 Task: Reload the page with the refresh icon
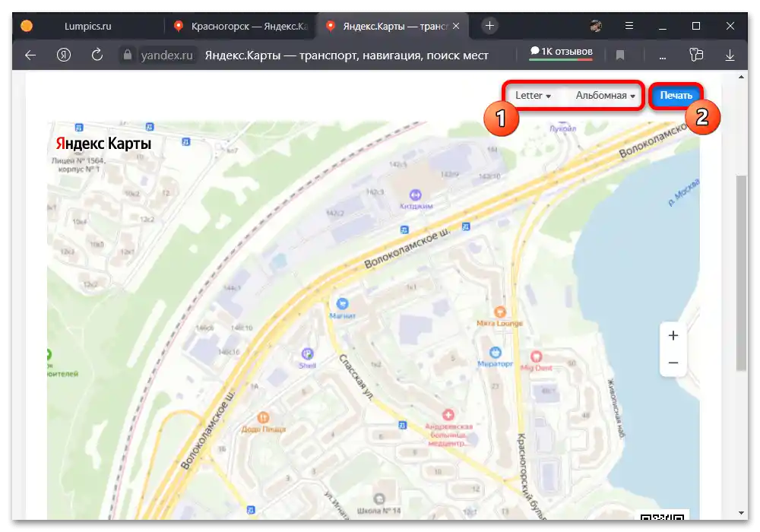[97, 55]
